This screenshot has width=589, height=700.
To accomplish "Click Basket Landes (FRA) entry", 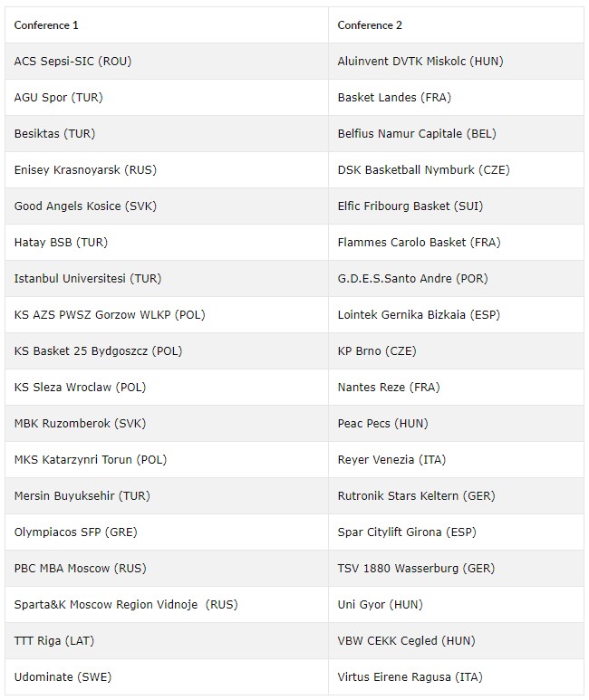I will 394,97.
